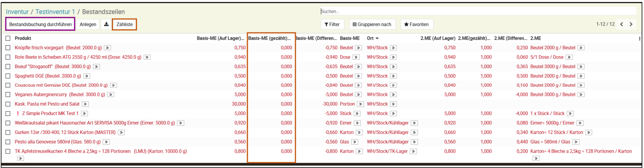Open link icon beside Kask. Pasta mit Pesto und Salat
Image resolution: width=644 pixels, height=168 pixels.
click(85, 104)
